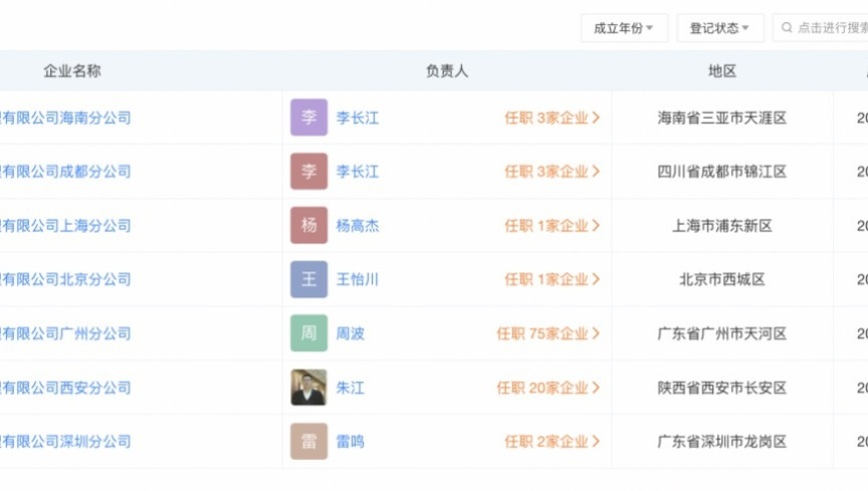Open the 杨高杰 person link
868x491 pixels.
tap(357, 226)
